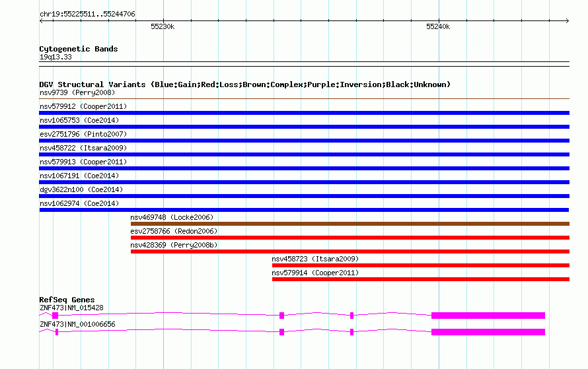Click the nsv458723 (Itsara2009) label
Image resolution: width=588 pixels, height=369 pixels.
coord(315,259)
